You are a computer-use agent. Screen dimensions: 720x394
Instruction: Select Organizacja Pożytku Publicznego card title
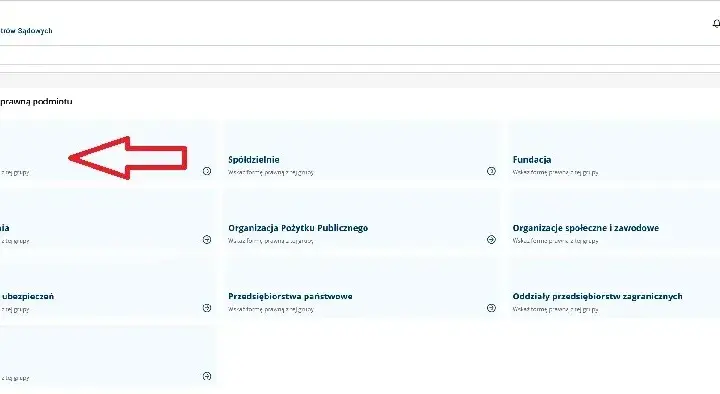tap(298, 228)
